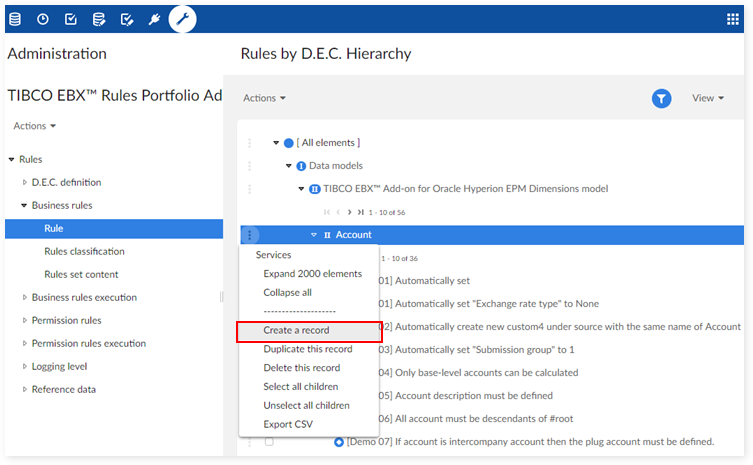Choose Collapse all from menu
The height and width of the screenshot is (465, 753).
pyautogui.click(x=287, y=293)
